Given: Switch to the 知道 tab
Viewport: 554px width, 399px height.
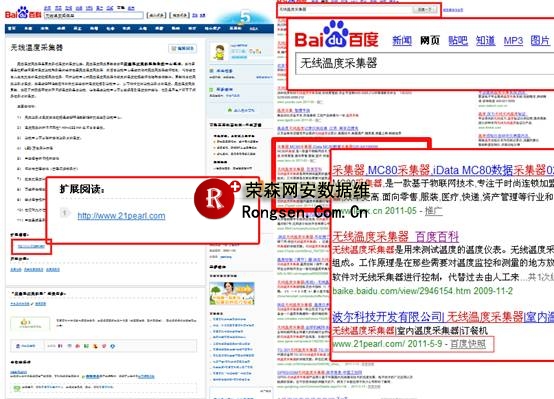Looking at the screenshot, I should (485, 41).
